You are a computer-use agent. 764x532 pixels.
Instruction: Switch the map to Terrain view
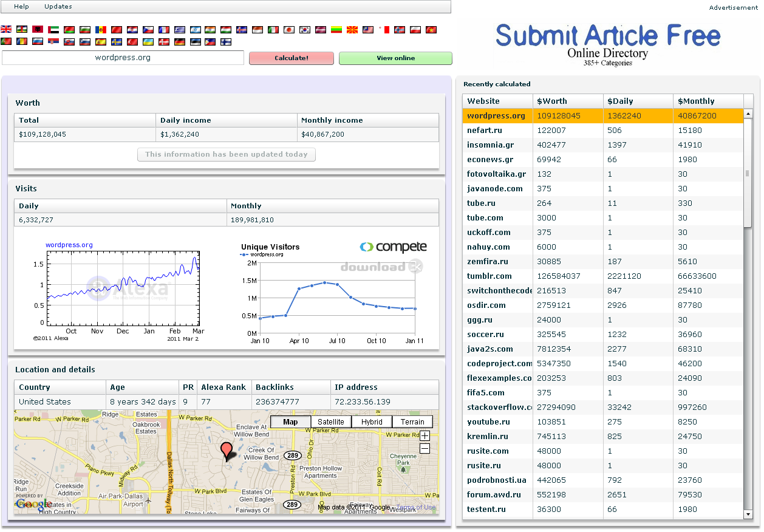tap(412, 422)
